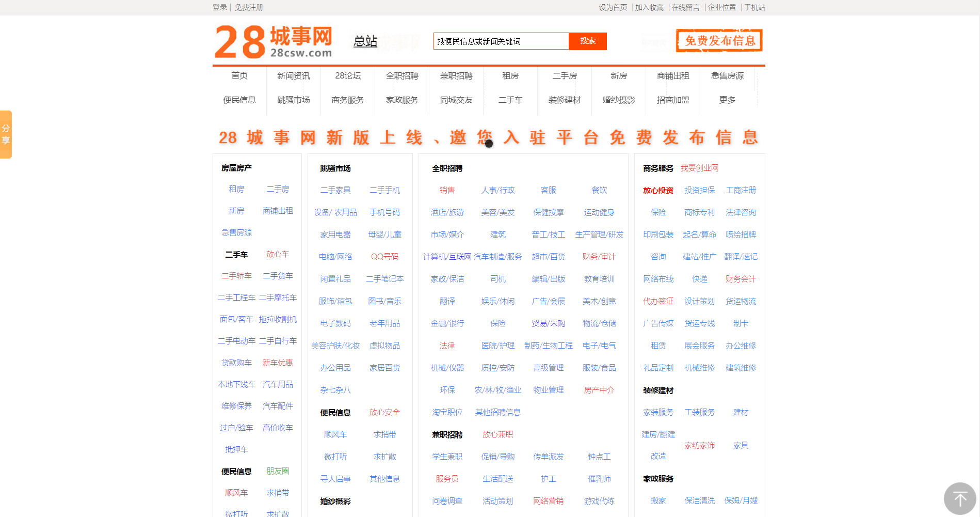Open the 企业位置 link
The height and width of the screenshot is (517, 980).
tap(721, 7)
